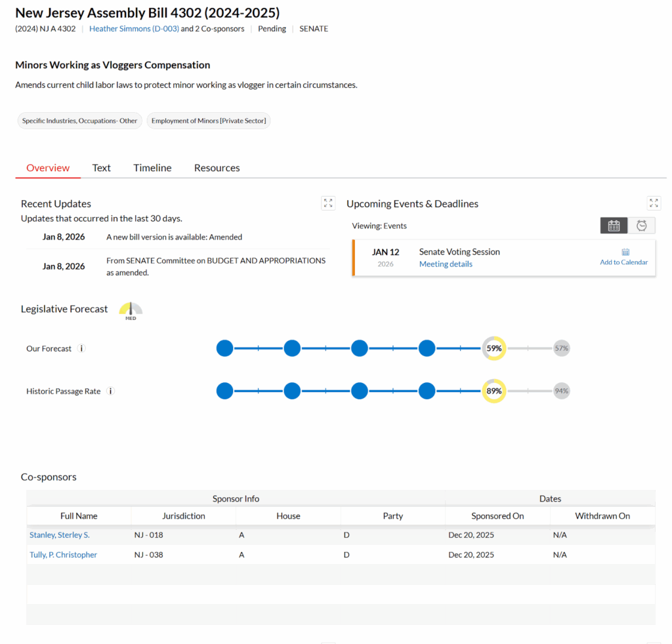Click the 59% forecast progress circle
The height and width of the screenshot is (644, 672).
click(494, 349)
